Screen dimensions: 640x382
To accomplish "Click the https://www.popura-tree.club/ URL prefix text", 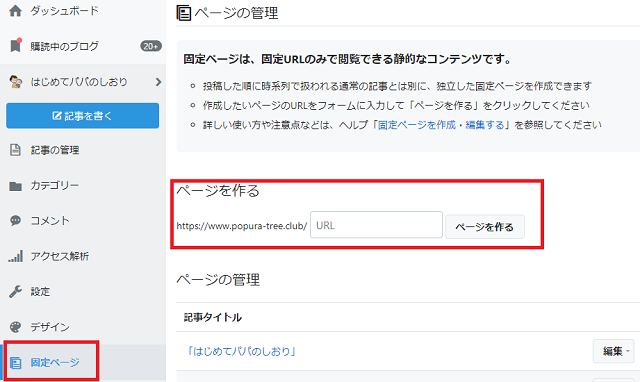I will [242, 226].
